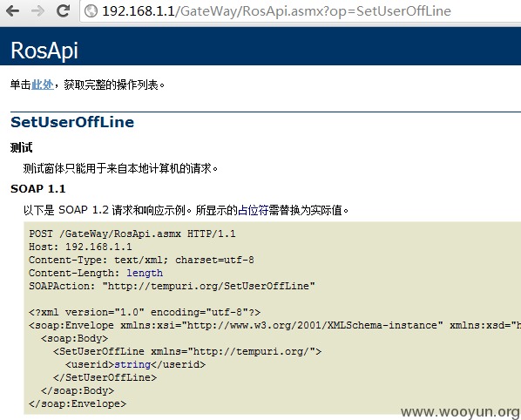Click the SetUserOffLine heading
The image size is (521, 420).
(x=72, y=122)
